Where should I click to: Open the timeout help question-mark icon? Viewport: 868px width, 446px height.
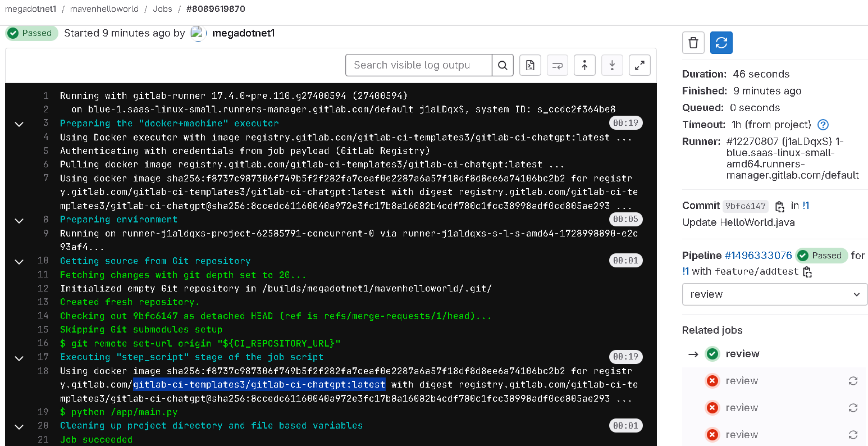[x=823, y=125]
